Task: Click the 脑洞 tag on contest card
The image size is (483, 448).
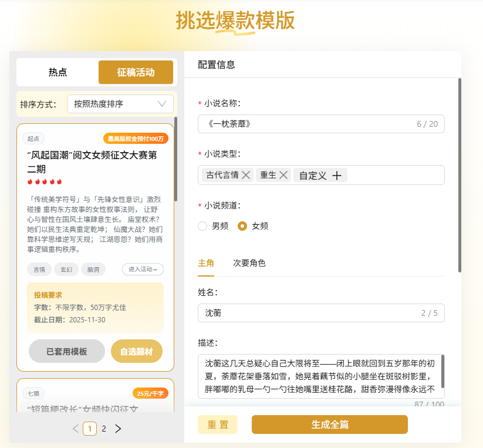Action: [93, 270]
